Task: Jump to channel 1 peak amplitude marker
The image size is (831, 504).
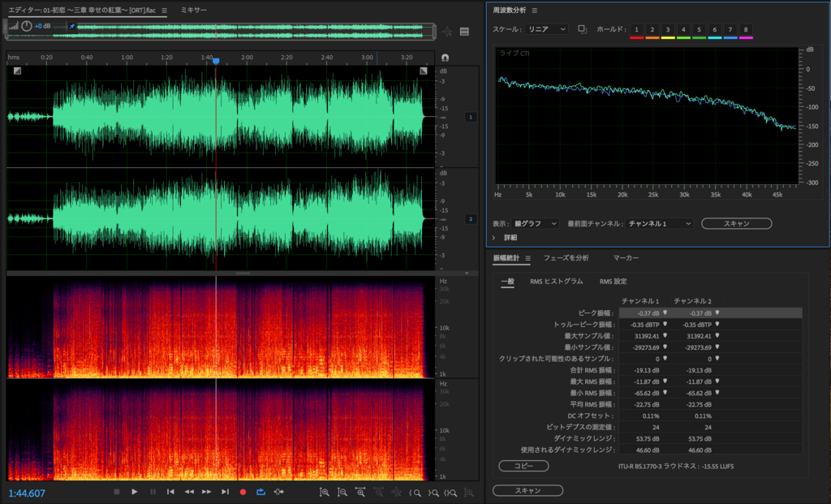Action: pyautogui.click(x=665, y=312)
